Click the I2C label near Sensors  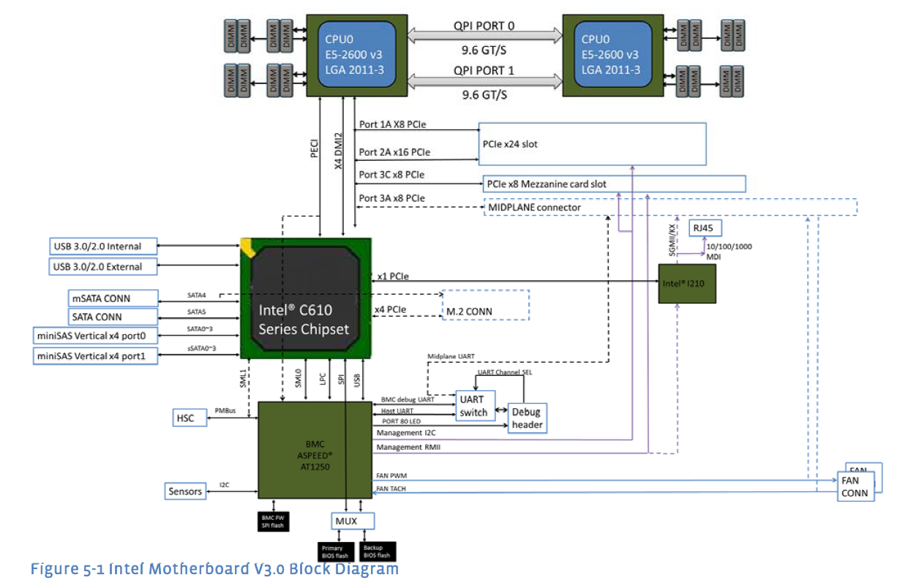tap(225, 484)
